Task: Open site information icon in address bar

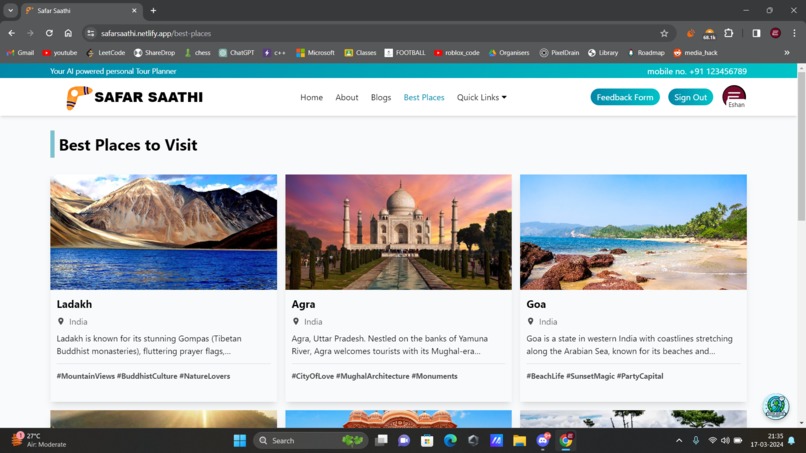Action: coord(91,33)
